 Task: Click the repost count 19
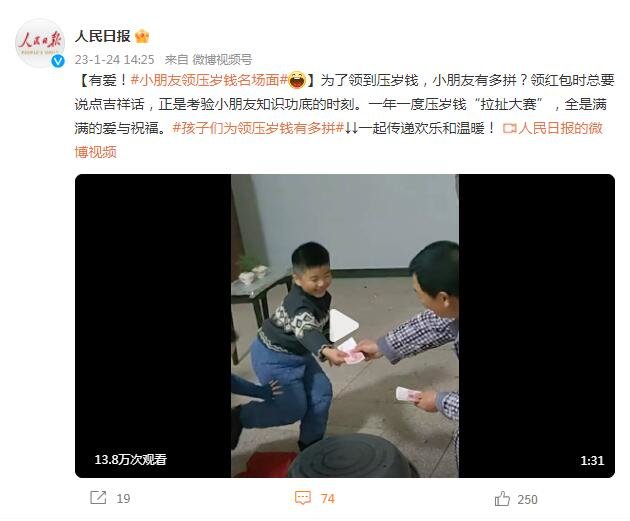click(123, 499)
